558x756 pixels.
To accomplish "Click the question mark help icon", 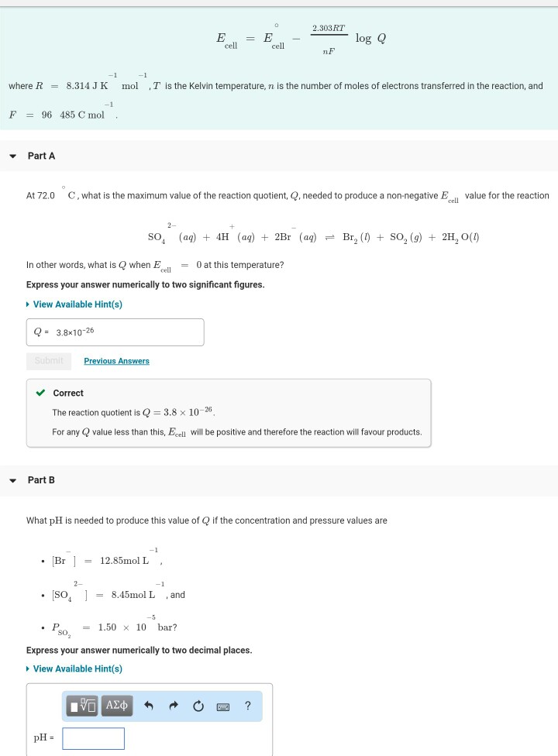I will click(x=247, y=706).
